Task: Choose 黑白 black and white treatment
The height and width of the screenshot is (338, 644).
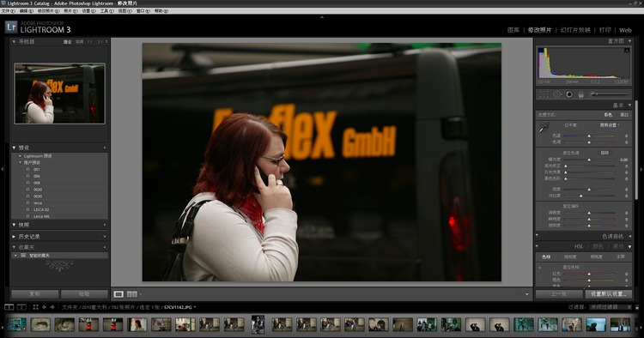Action: [x=624, y=115]
